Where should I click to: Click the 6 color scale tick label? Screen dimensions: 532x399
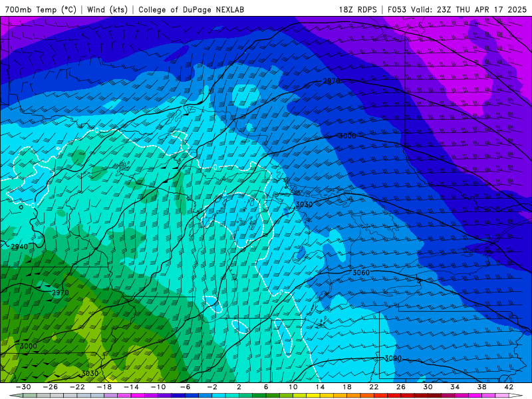click(266, 387)
